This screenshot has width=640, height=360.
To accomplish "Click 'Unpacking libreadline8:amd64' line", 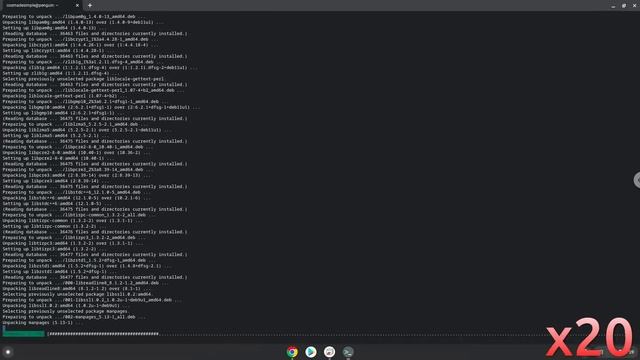I will tap(76, 288).
